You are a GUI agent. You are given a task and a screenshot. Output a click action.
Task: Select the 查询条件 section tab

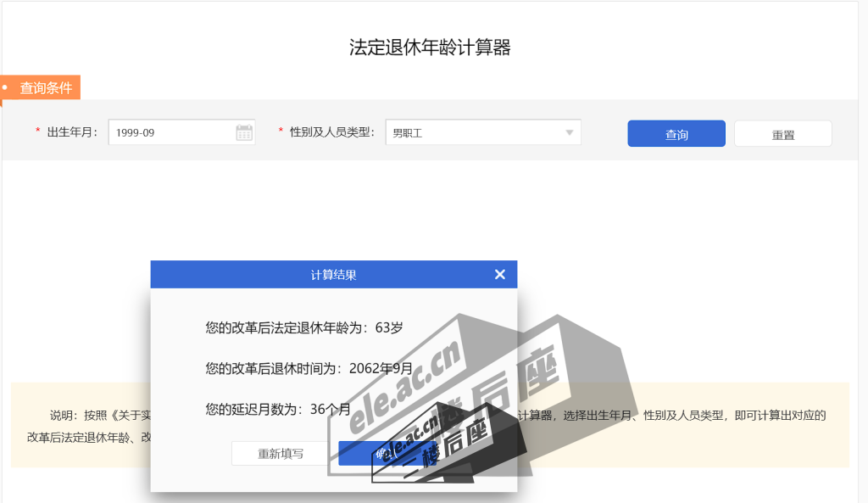point(46,87)
